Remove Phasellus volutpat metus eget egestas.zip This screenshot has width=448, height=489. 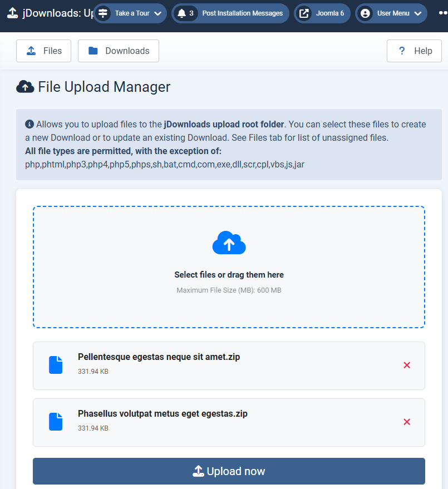(x=407, y=422)
